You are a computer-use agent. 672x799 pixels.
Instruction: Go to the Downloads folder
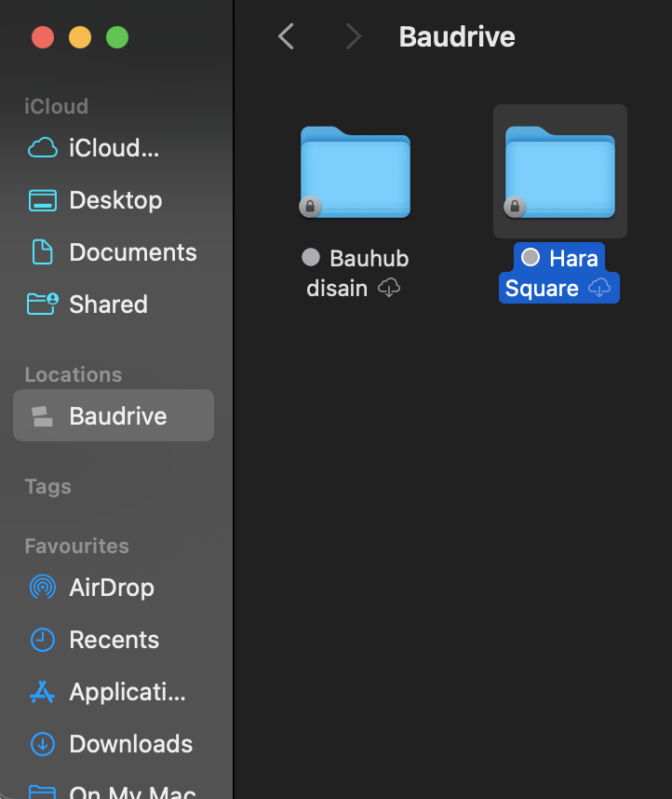[130, 744]
